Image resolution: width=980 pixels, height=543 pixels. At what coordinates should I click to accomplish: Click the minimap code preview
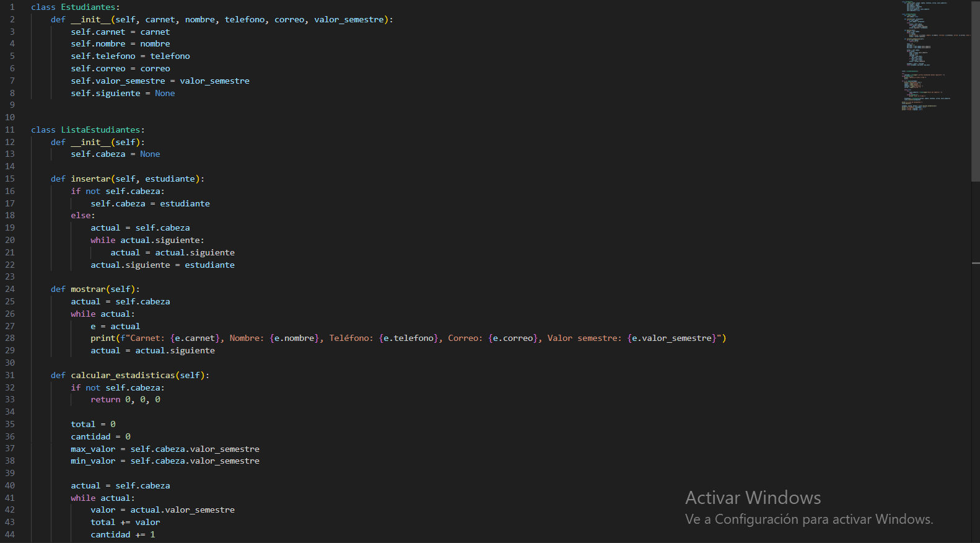pyautogui.click(x=935, y=57)
